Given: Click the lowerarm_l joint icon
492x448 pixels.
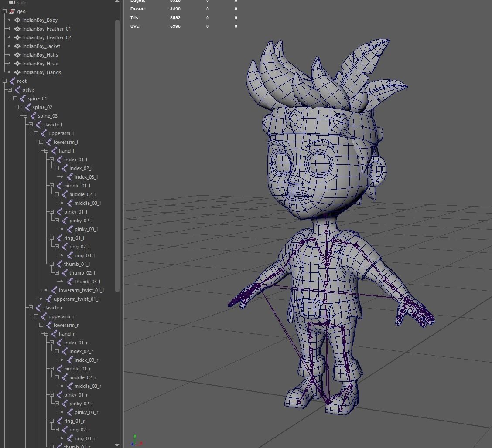Looking at the screenshot, I should click(x=49, y=143).
